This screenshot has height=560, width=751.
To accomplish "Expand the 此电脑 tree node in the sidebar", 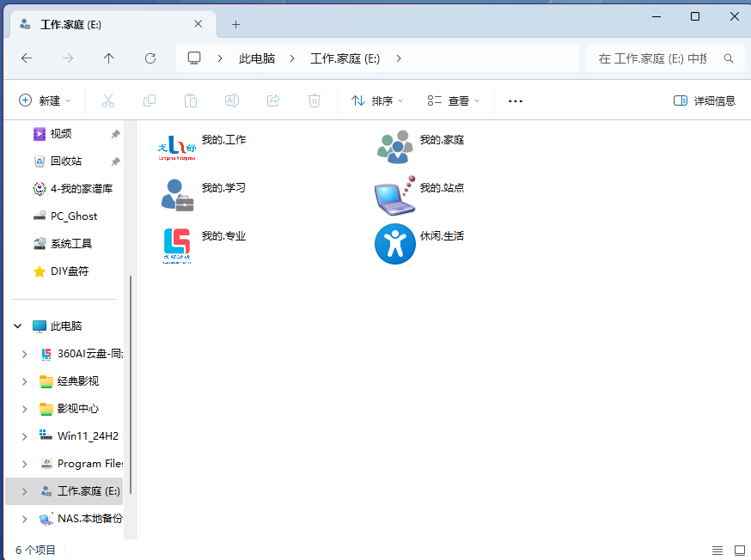I will click(17, 326).
